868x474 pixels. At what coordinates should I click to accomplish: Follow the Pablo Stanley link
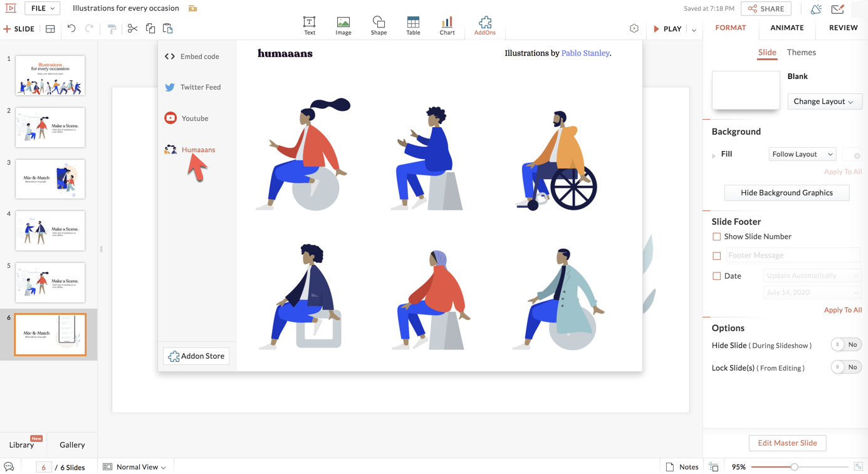pos(585,53)
